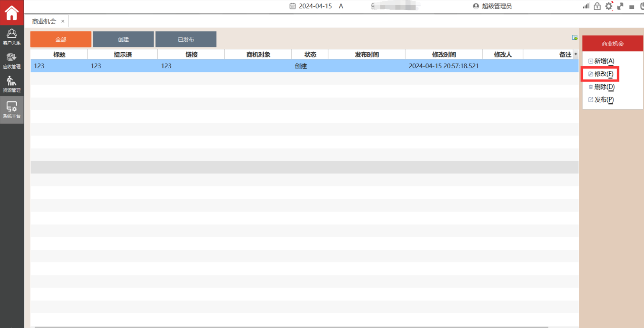Select 系统平台 in the sidebar

tap(12, 110)
